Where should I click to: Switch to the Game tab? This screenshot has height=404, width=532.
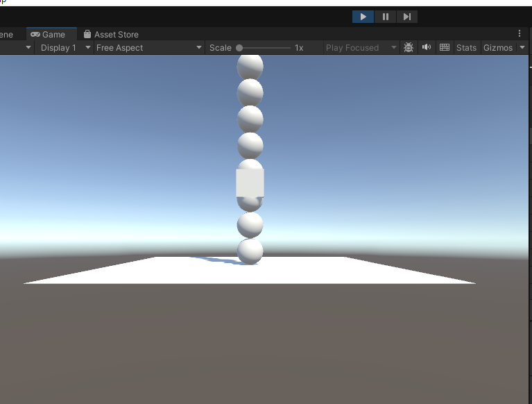(51, 34)
